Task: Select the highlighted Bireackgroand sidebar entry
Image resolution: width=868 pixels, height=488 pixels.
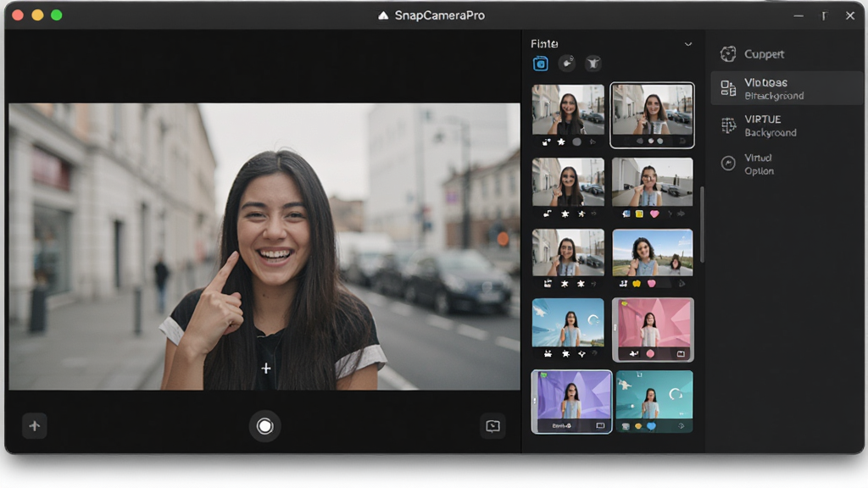Action: (x=786, y=88)
